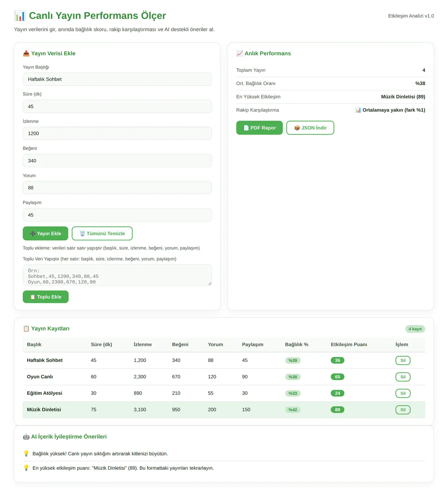Viewport: 448px width, 491px height.
Task: Click the bar chart icon in Rakip Karşılaştırma value
Action: click(358, 110)
